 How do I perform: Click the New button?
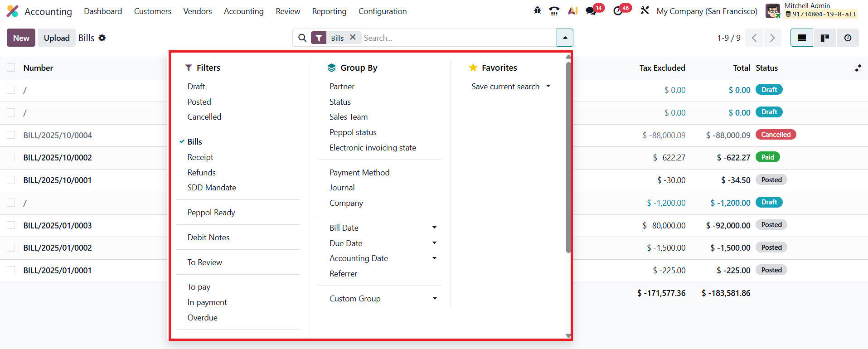click(21, 38)
